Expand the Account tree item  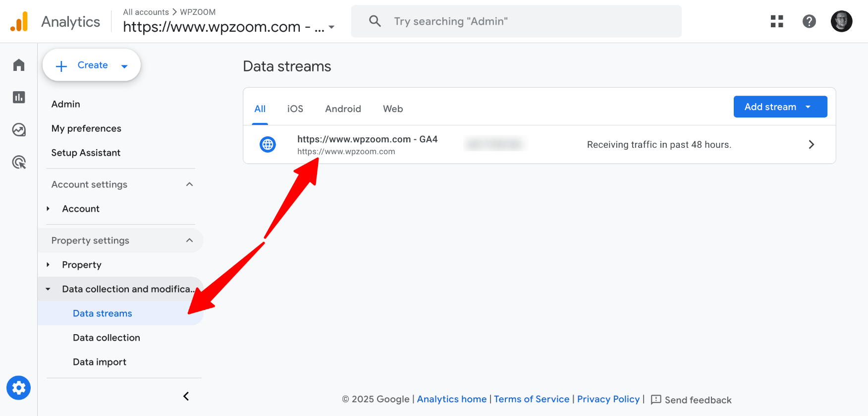click(x=48, y=209)
